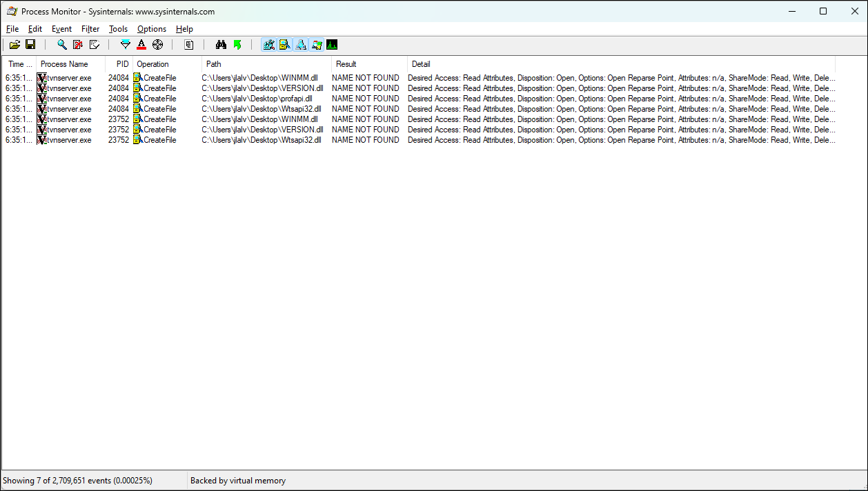
Task: Select the WINMM.dll path for PID 24084
Action: [x=259, y=78]
